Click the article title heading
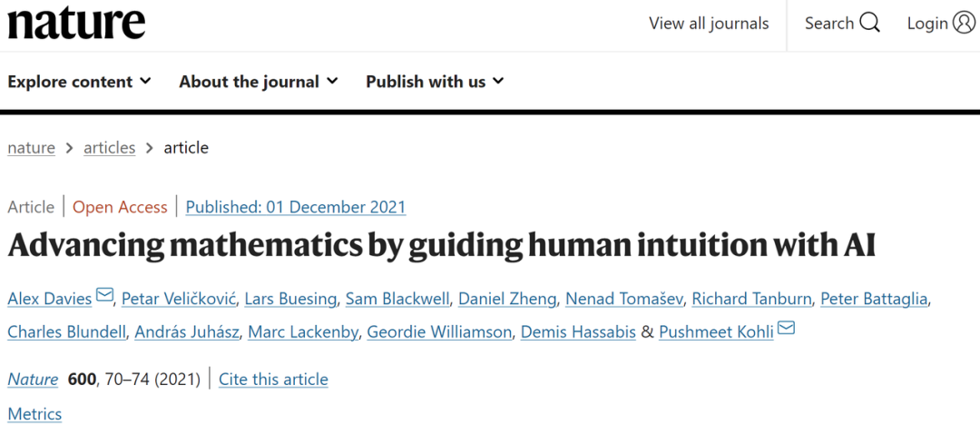The width and height of the screenshot is (980, 425). 441,247
